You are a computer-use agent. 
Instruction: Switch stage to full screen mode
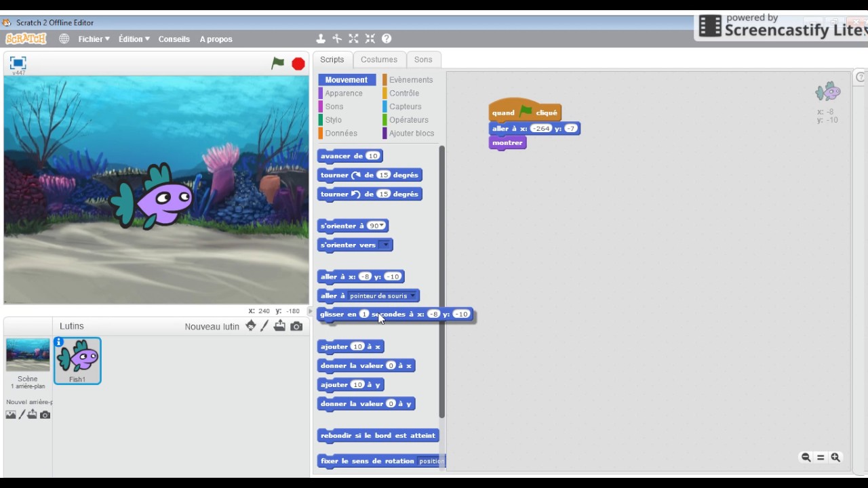click(x=18, y=62)
